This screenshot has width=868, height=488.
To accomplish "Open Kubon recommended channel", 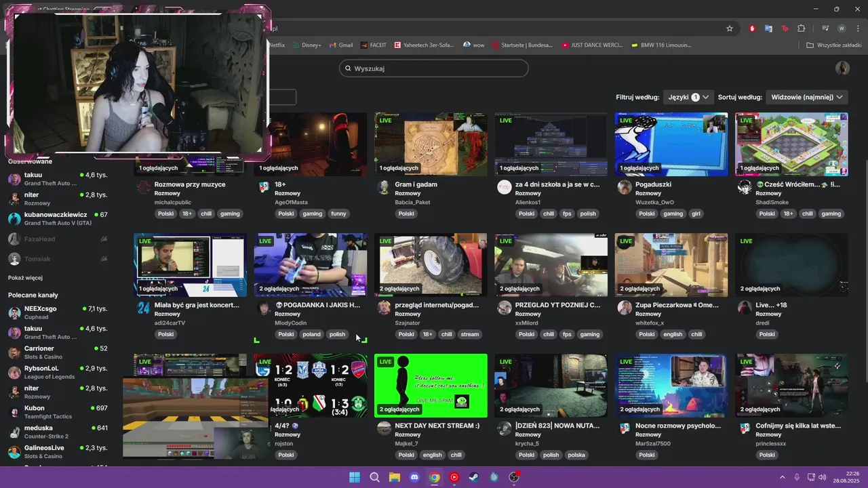I will tap(58, 412).
